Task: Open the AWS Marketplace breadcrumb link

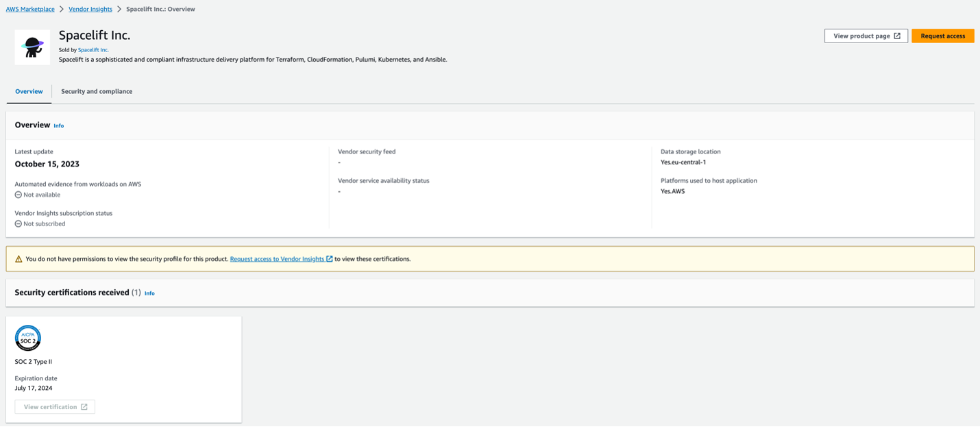Action: coord(30,9)
